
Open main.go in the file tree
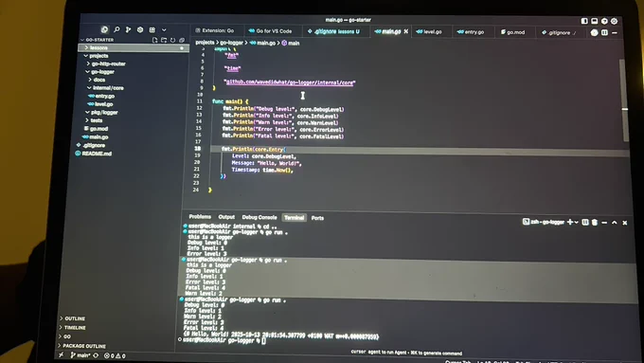(x=98, y=136)
